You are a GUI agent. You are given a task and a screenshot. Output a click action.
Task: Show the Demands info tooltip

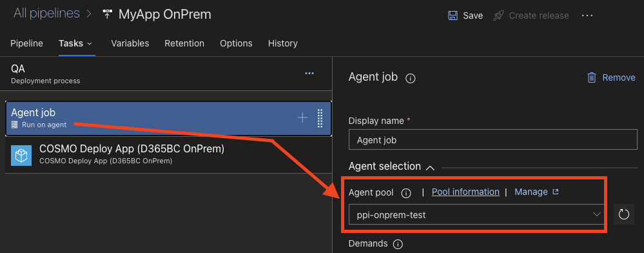click(398, 245)
